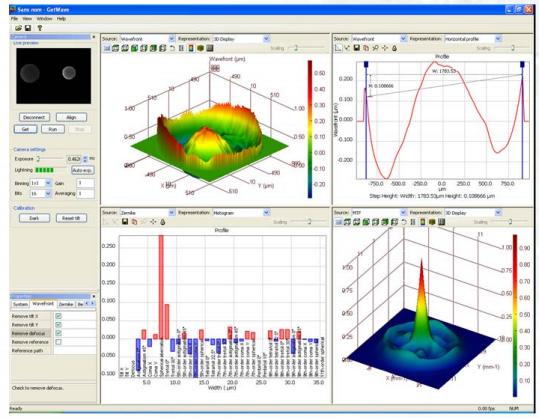Open the Binning dropdown
The image size is (539, 418).
(x=48, y=183)
